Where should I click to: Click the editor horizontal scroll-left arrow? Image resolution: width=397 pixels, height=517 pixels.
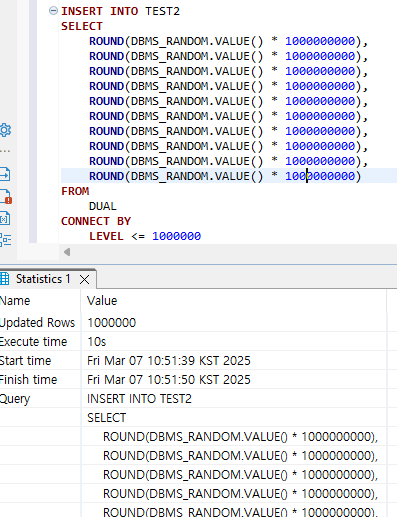click(x=67, y=252)
